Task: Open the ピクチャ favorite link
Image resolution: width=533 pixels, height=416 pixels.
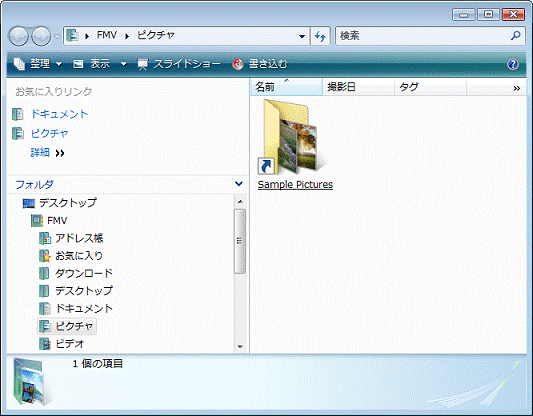Action: [x=50, y=133]
